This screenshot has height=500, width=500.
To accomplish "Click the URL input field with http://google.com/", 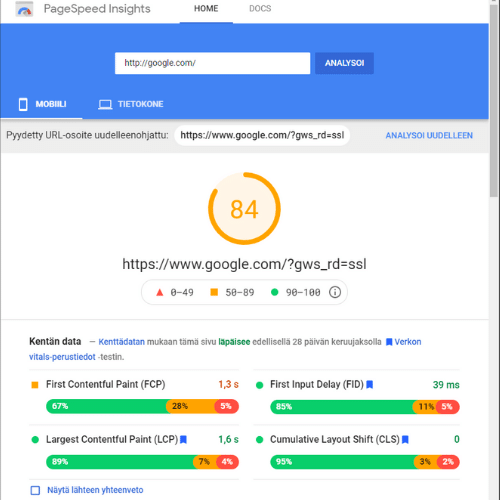I will click(212, 63).
